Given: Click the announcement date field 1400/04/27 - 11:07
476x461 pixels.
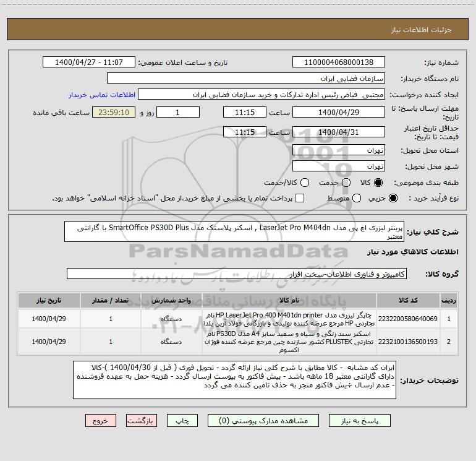Looking at the screenshot, I should pos(89,62).
